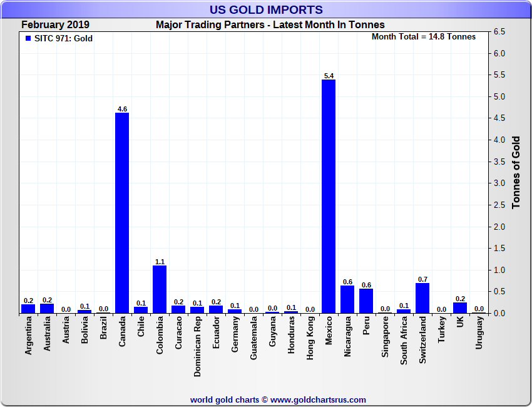532x407 pixels.
Task: Click the SITC 971: Gold legend text
Action: coord(63,38)
